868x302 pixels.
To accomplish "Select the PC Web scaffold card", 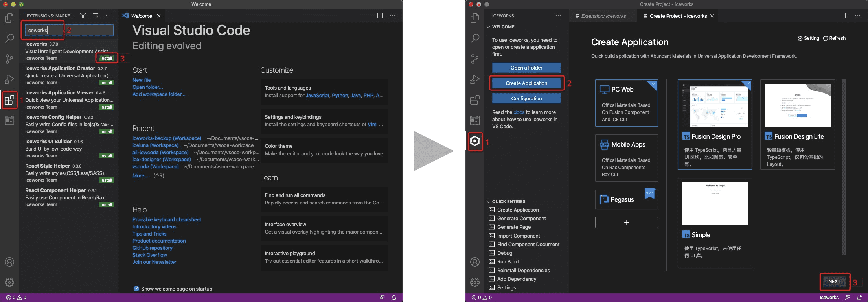I will click(x=626, y=103).
